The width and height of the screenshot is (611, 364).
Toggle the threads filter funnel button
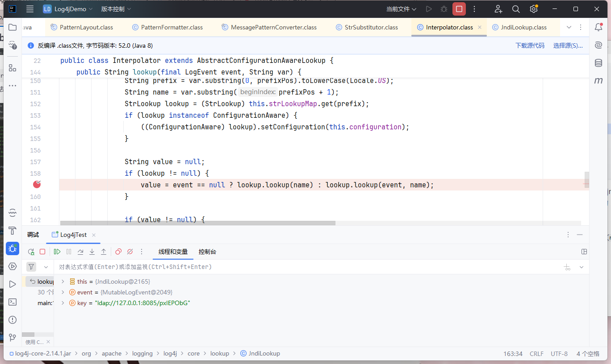pyautogui.click(x=31, y=267)
